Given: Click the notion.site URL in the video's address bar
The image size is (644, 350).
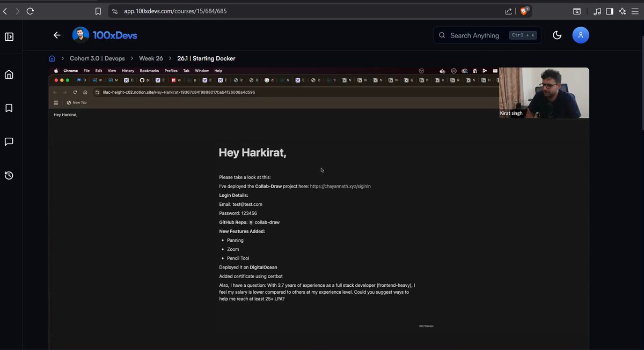Looking at the screenshot, I should pyautogui.click(x=179, y=92).
